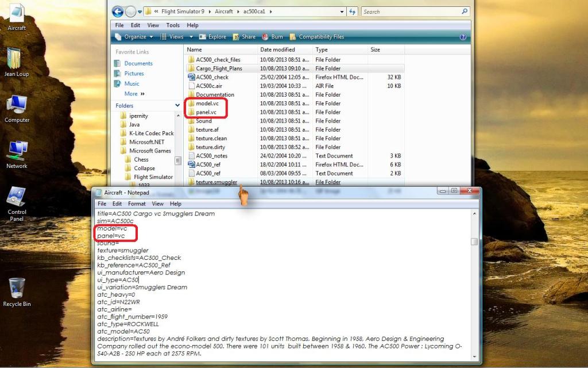Open Control Panel desktop icon
Image resolution: width=588 pixels, height=368 pixels.
point(17,204)
